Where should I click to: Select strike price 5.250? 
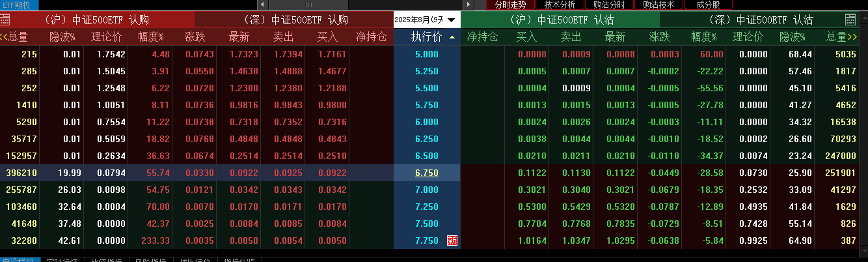426,71
